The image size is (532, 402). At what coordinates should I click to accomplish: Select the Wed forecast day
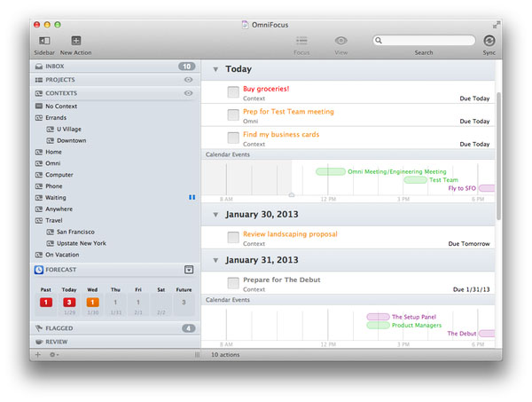coord(92,301)
